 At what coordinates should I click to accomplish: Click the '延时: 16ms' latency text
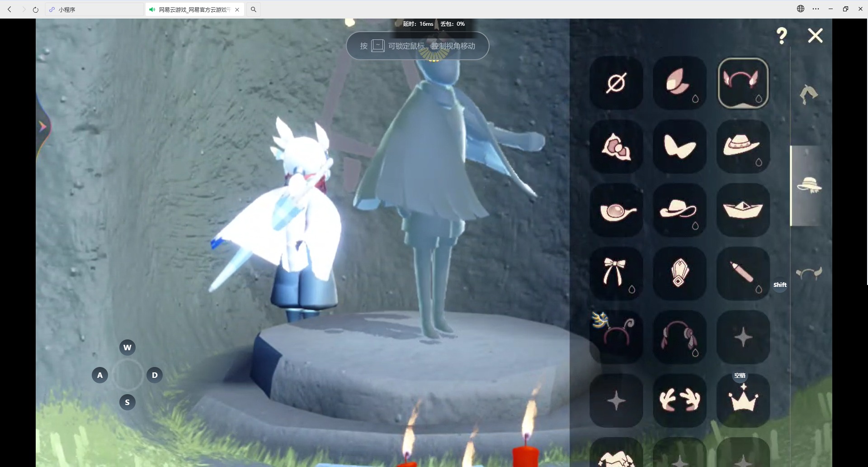pyautogui.click(x=418, y=24)
